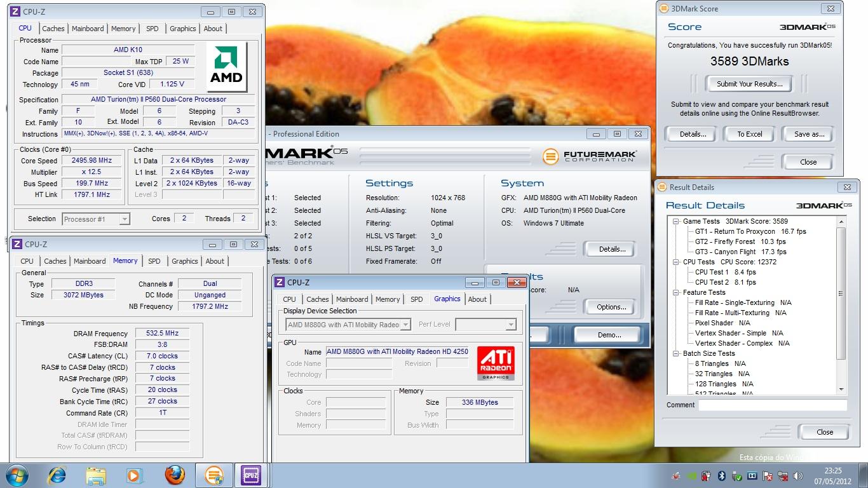Click the network connection tray icon
868x488 pixels.
(x=783, y=475)
